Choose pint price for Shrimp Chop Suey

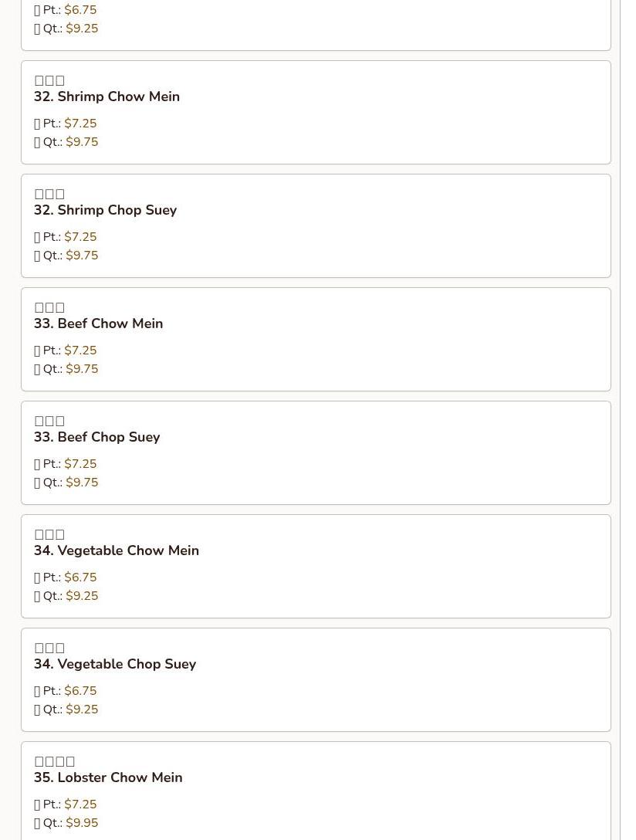click(x=80, y=237)
